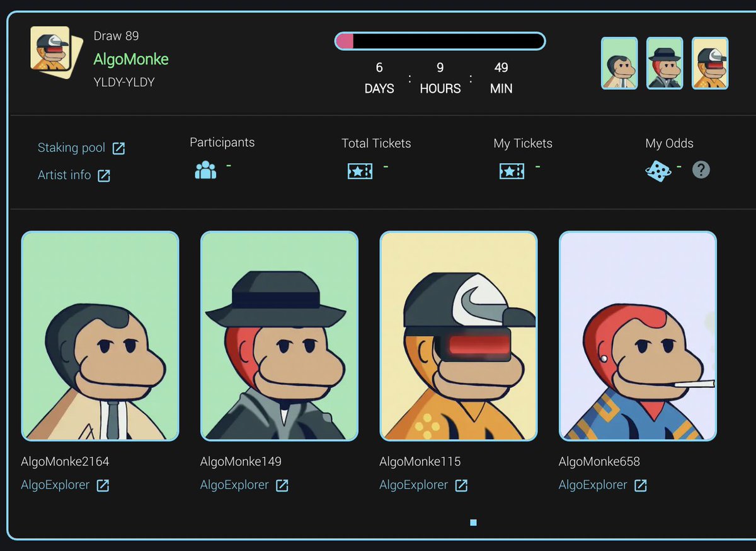Click the AlgoMonke115 name text
The width and height of the screenshot is (756, 551).
pyautogui.click(x=420, y=462)
